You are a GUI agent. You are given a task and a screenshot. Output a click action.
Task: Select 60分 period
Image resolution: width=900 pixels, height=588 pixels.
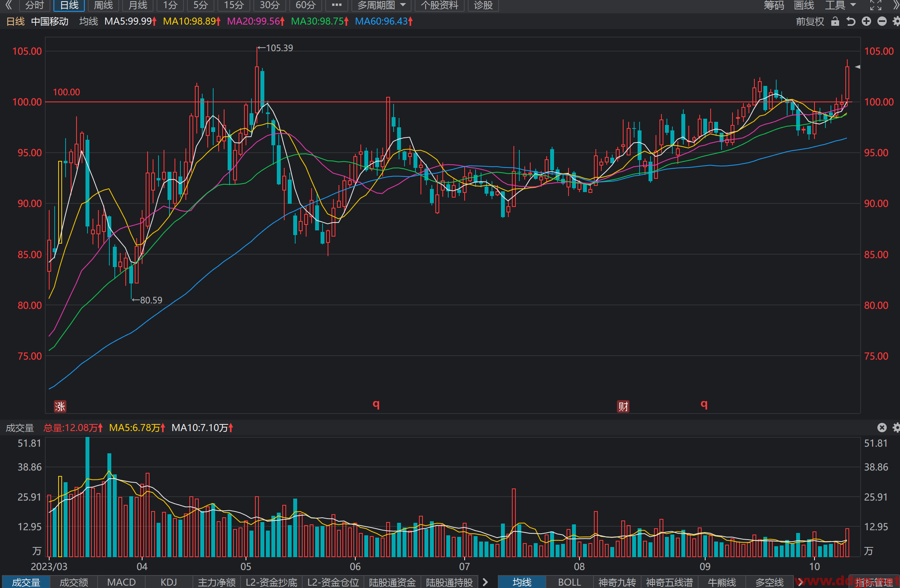[x=306, y=5]
